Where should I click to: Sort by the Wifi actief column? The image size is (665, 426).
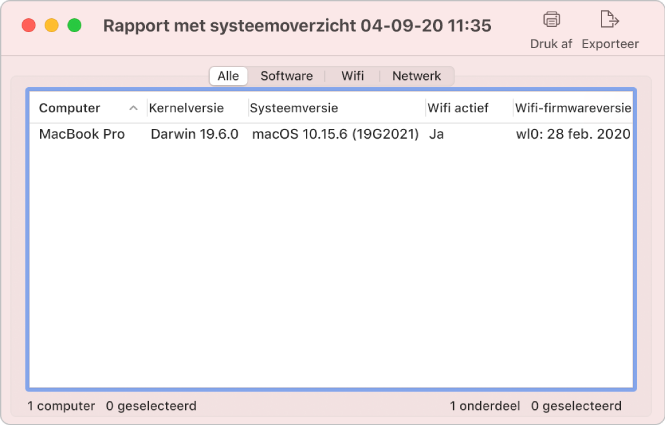click(x=458, y=108)
